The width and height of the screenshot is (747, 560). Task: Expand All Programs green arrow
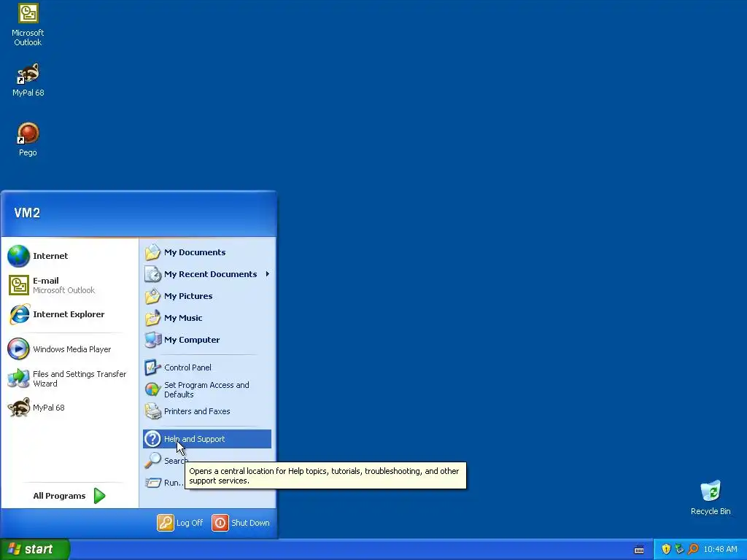pos(99,496)
